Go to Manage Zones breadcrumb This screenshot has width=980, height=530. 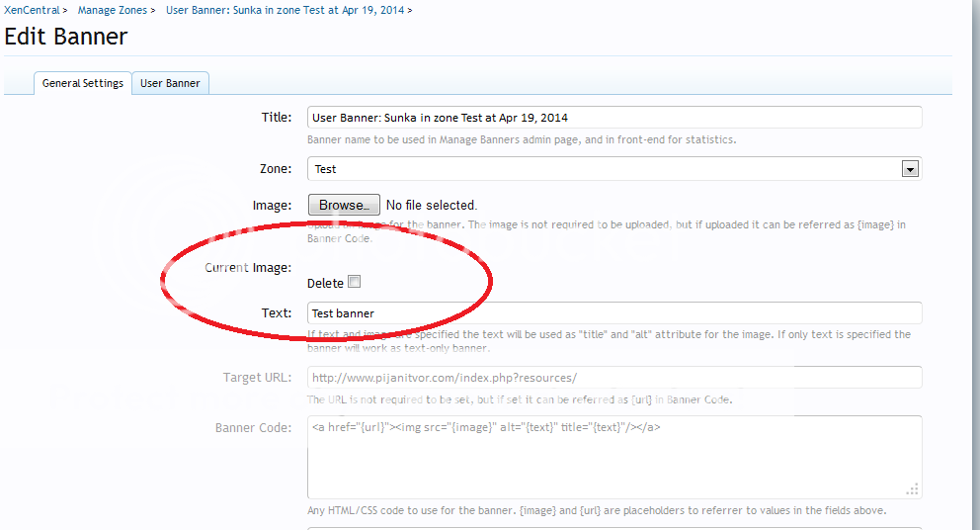[x=112, y=10]
